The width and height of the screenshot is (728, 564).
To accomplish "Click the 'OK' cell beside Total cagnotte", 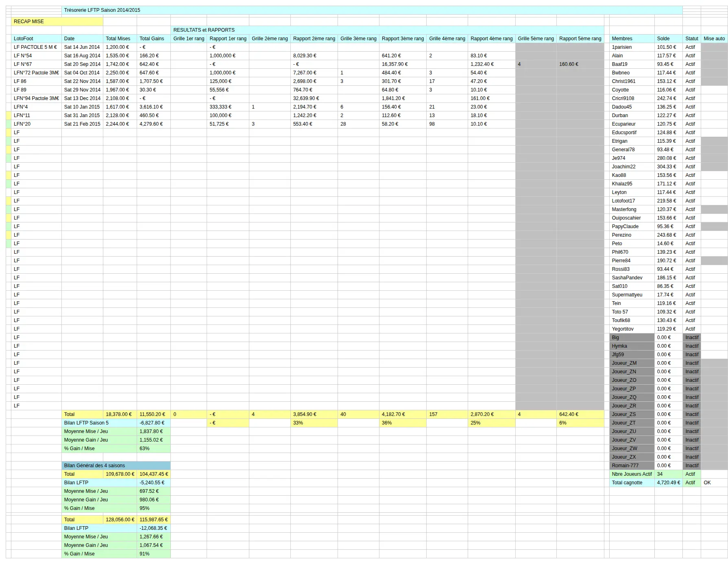I will point(714,483).
